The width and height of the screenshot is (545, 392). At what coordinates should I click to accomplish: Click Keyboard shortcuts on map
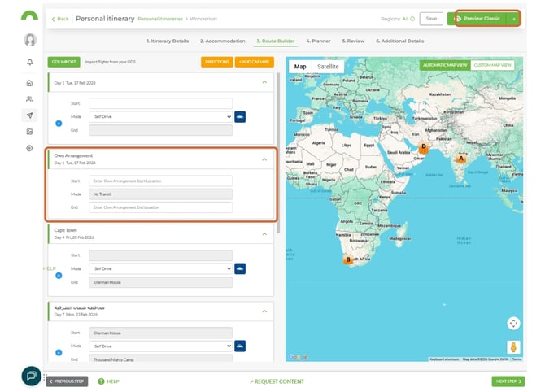[444, 359]
